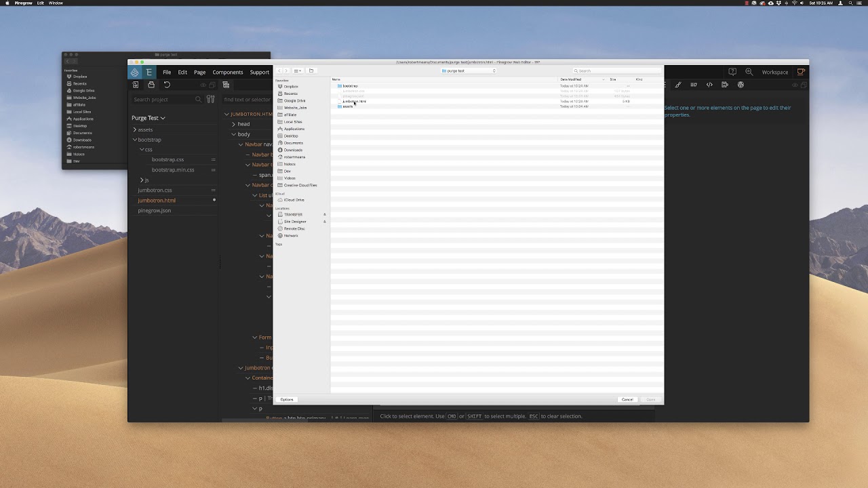Viewport: 868px width, 488px height.
Task: Click the printer-shaped icon in the project toolbar
Action: pyautogui.click(x=151, y=85)
